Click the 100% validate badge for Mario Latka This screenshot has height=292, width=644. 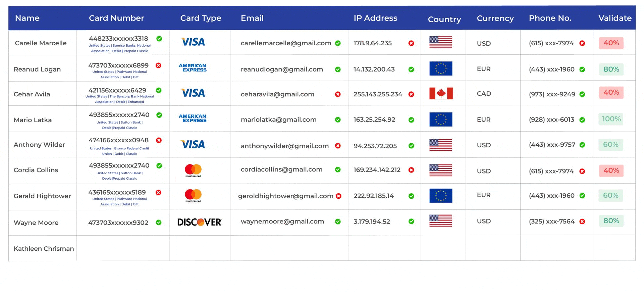611,119
